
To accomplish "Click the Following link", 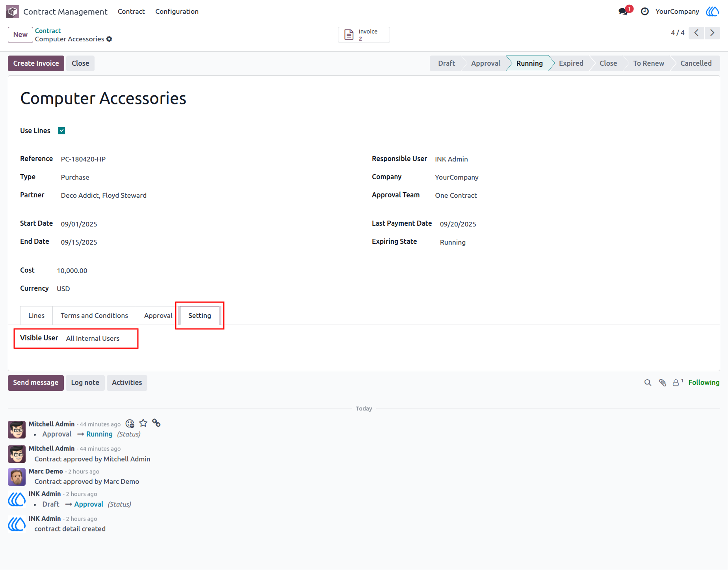I will pyautogui.click(x=704, y=382).
